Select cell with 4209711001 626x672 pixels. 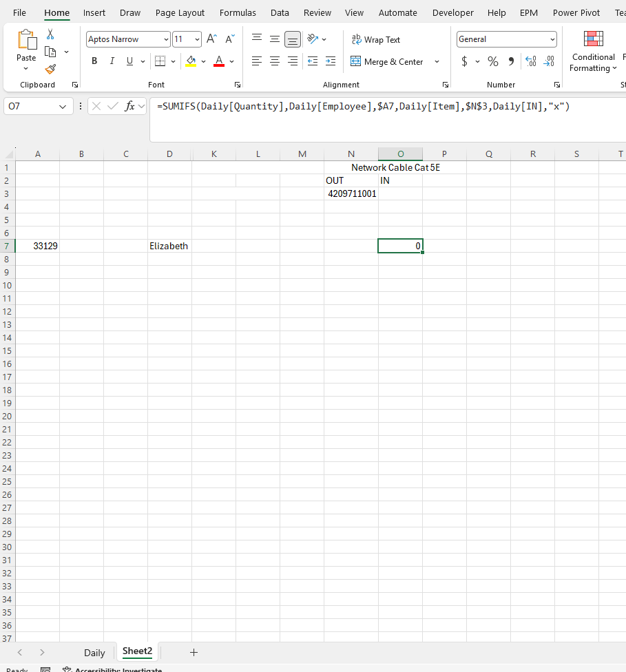tap(351, 193)
